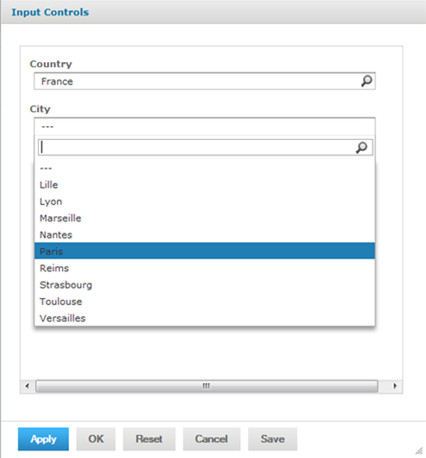Choose Toulouse from the city list
426x458 pixels.
click(x=205, y=301)
